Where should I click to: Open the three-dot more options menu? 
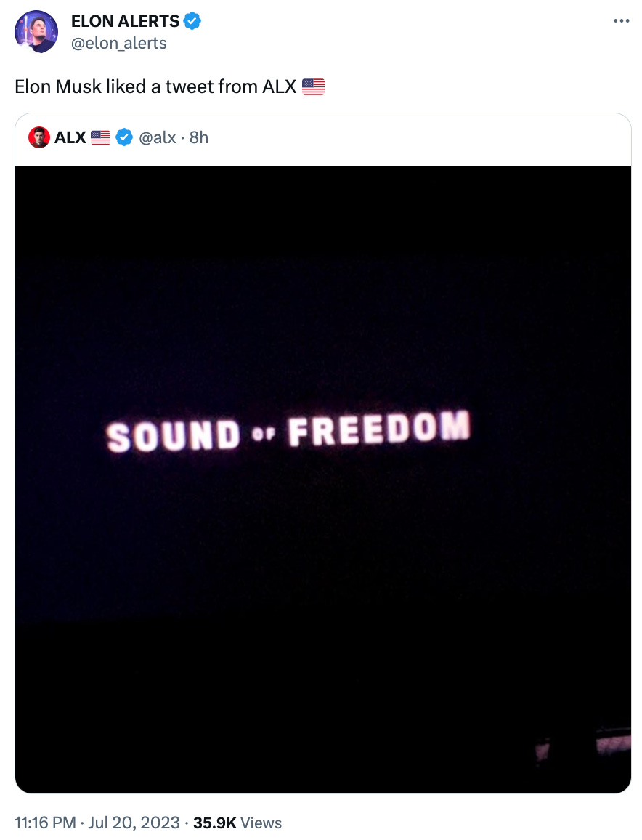point(621,21)
